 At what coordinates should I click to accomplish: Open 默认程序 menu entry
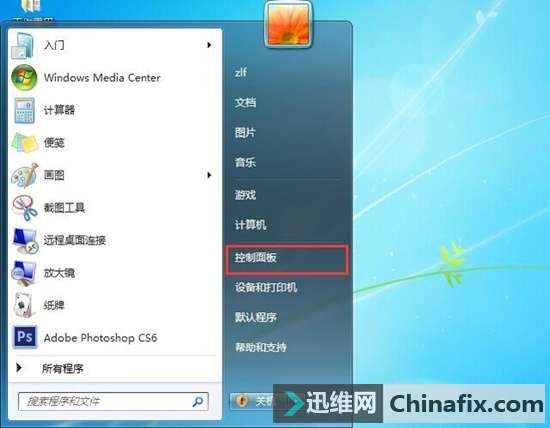[255, 317]
